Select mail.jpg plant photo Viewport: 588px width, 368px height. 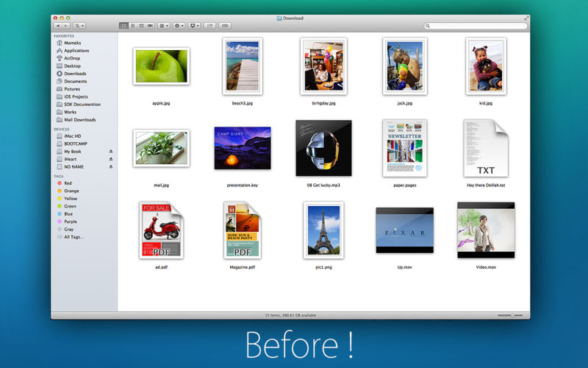(161, 148)
